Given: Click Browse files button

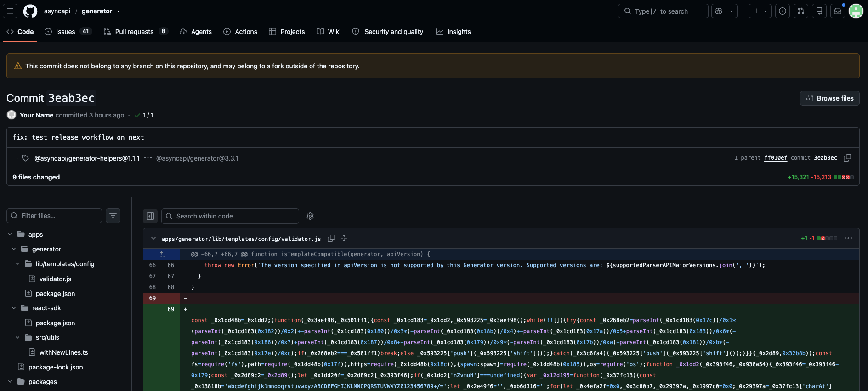Looking at the screenshot, I should coord(829,98).
